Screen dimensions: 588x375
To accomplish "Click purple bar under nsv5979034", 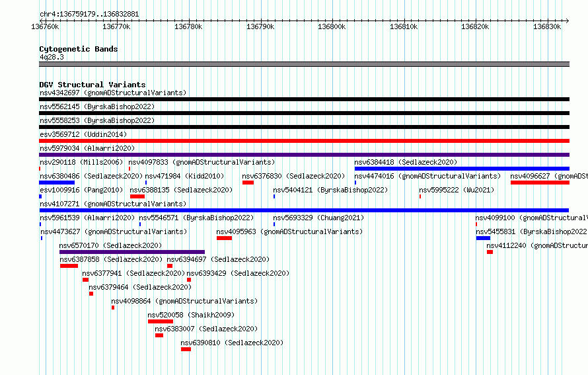I will pyautogui.click(x=304, y=155).
